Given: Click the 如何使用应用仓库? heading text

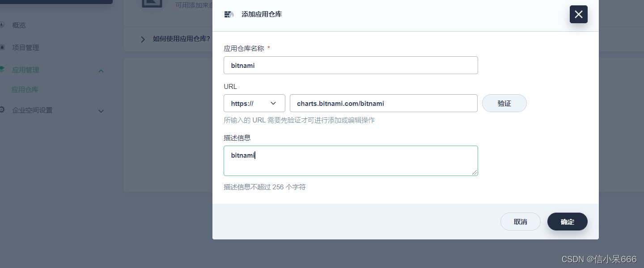Looking at the screenshot, I should [182, 39].
